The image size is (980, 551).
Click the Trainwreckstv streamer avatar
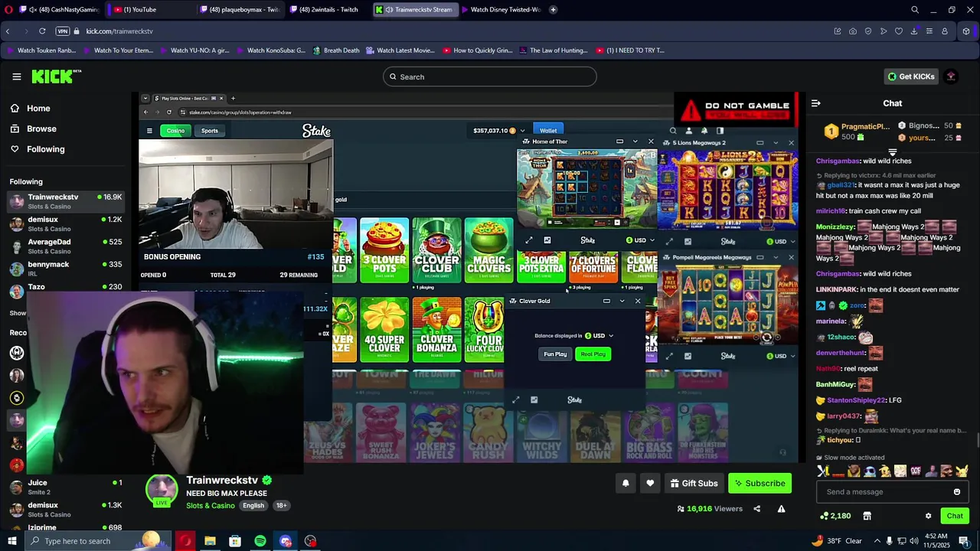click(x=162, y=490)
